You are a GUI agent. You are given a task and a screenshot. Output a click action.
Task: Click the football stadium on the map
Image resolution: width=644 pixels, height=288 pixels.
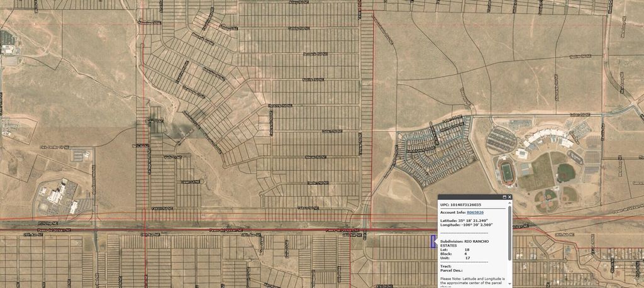507,171
